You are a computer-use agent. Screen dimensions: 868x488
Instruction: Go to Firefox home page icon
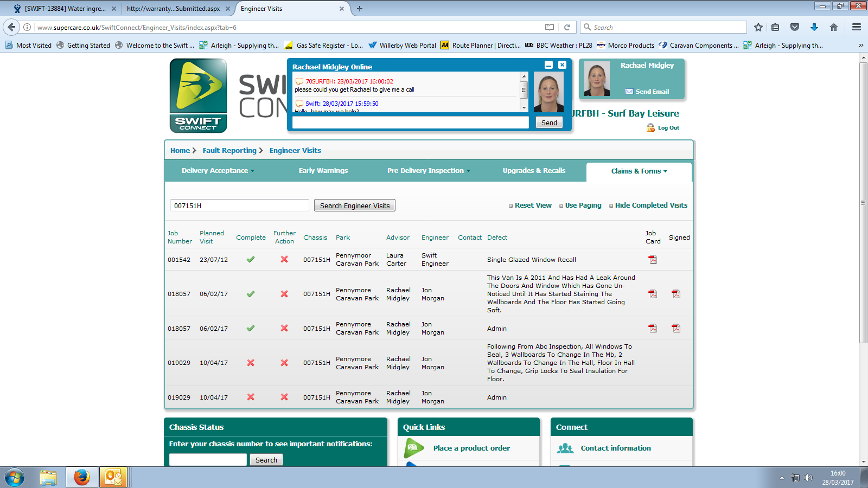[834, 27]
